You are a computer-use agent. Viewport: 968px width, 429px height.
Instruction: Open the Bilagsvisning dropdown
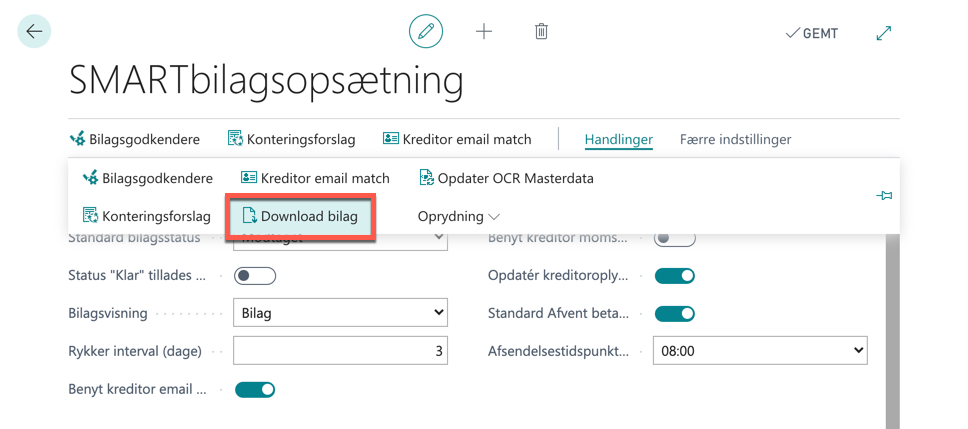[x=340, y=313]
